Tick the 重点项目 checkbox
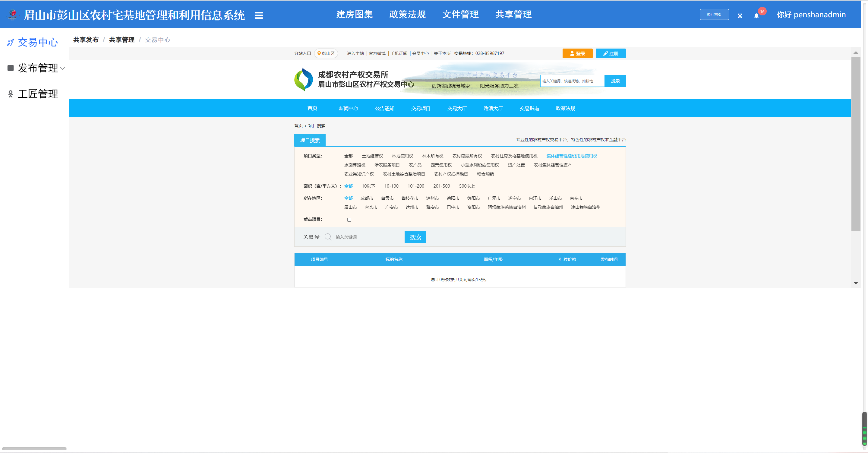 349,220
